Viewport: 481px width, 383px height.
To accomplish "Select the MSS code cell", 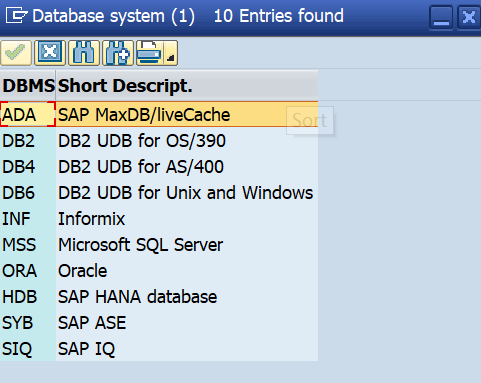I will click(x=28, y=245).
